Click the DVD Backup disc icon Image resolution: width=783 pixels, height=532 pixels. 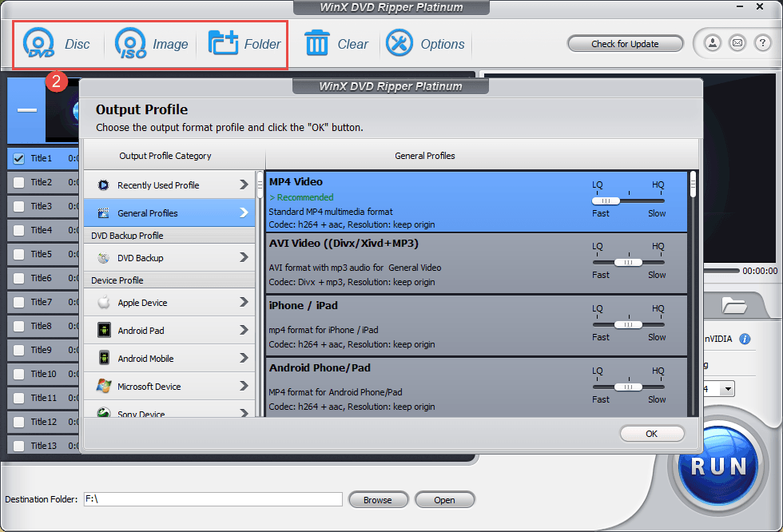103,258
